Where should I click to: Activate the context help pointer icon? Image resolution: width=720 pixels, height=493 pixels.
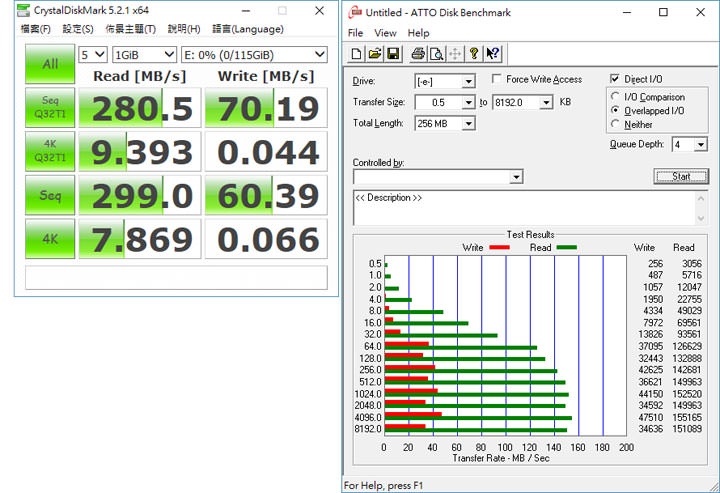point(492,53)
